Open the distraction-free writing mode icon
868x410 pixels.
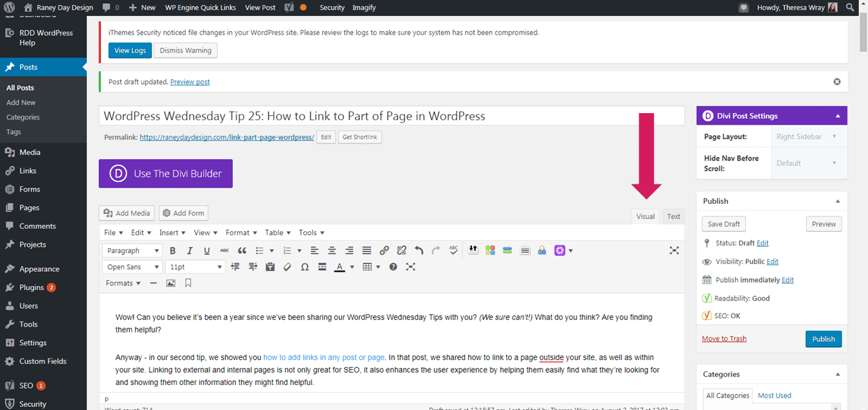(x=674, y=251)
